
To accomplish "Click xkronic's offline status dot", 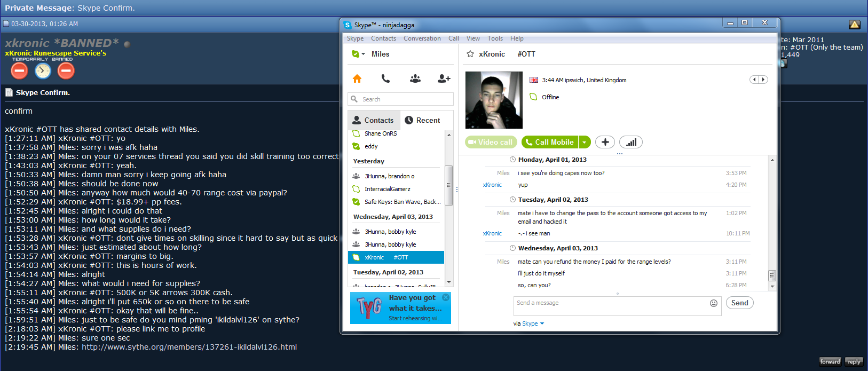I will coord(127,44).
